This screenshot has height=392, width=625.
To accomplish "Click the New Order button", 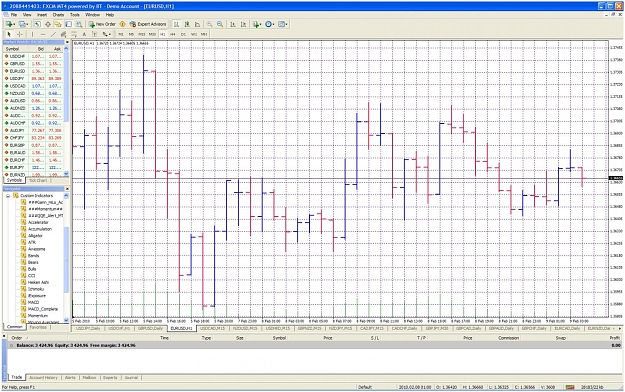I will coord(102,24).
